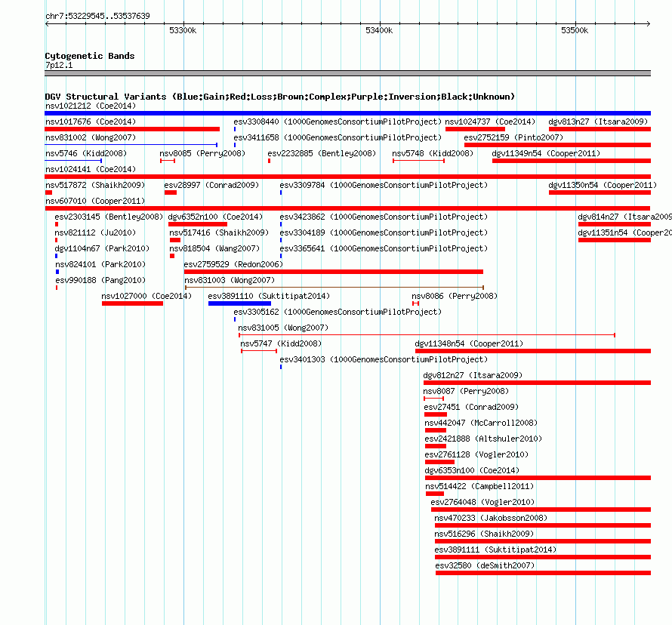Select nsv517872 (Shaikh2009) label

pos(95,185)
